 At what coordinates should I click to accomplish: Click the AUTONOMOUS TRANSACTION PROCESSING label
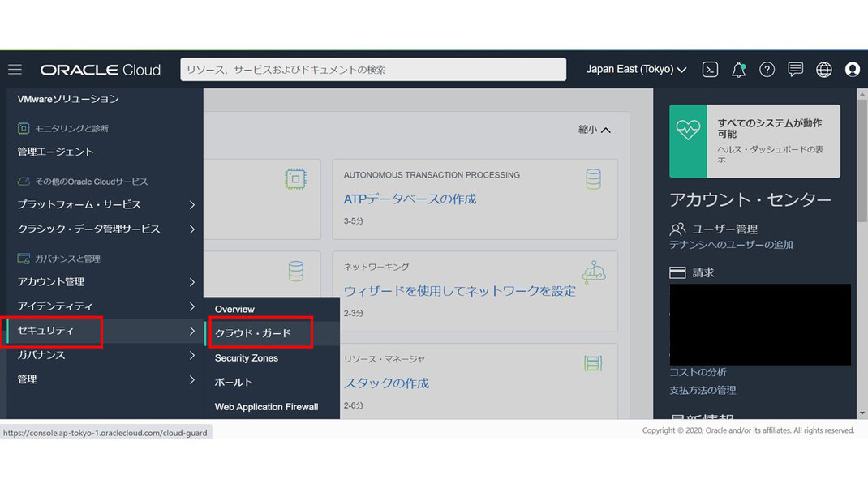[432, 175]
